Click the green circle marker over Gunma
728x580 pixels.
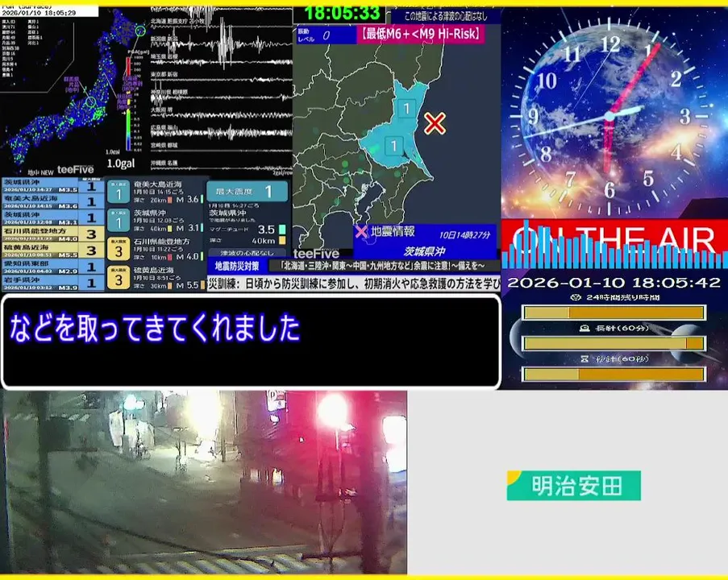[x=91, y=101]
